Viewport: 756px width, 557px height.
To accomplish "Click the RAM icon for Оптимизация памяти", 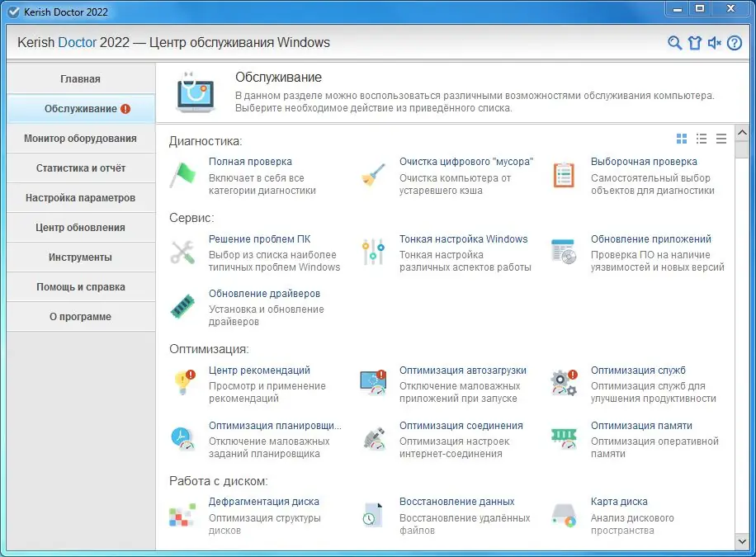I will pos(564,438).
